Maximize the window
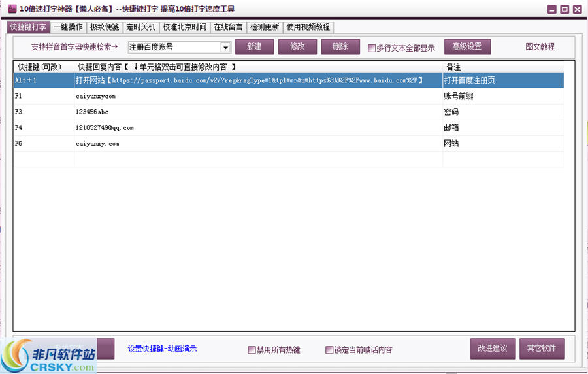 click(x=564, y=9)
